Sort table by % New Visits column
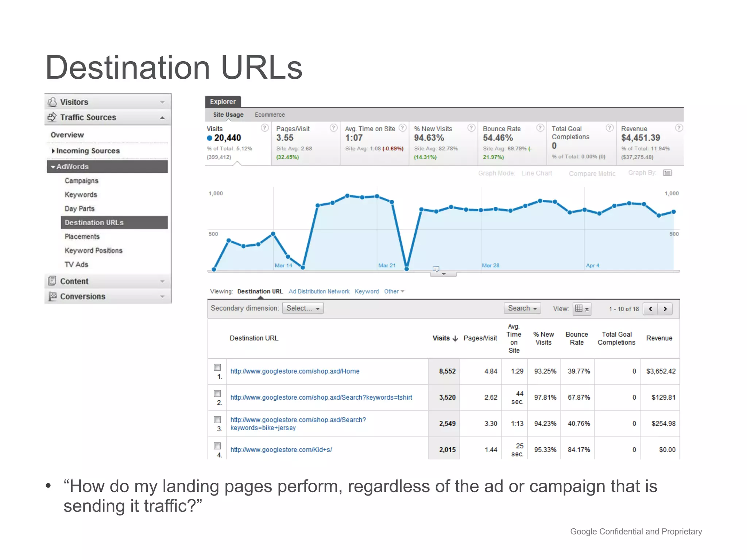747x560 pixels. pyautogui.click(x=543, y=338)
